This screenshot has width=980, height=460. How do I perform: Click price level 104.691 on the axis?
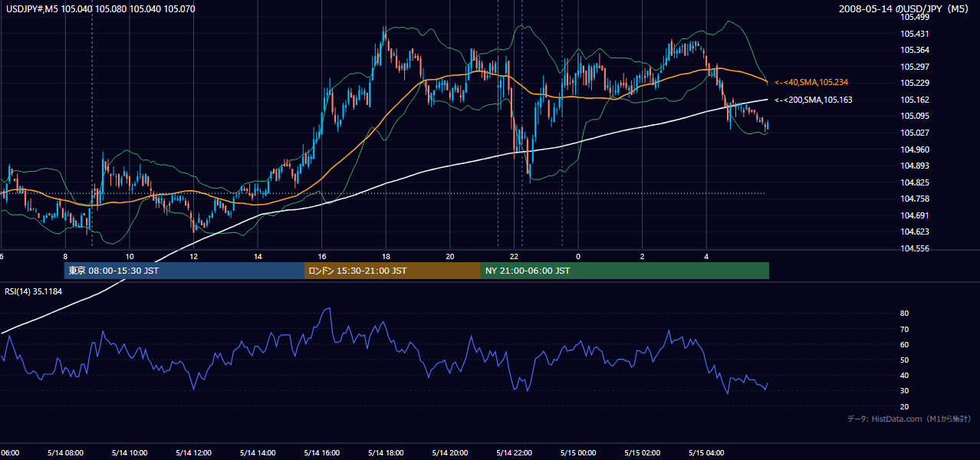click(x=915, y=215)
